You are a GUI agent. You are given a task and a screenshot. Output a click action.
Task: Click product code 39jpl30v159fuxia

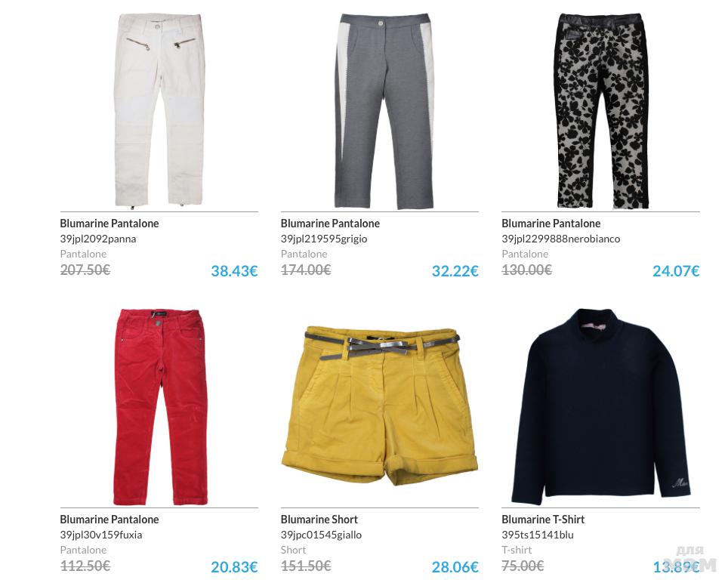pos(100,535)
